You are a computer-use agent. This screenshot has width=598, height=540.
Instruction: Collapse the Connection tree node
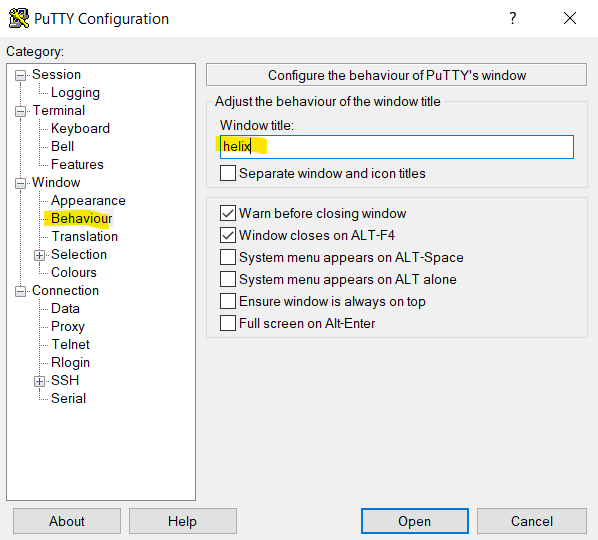[x=20, y=291]
